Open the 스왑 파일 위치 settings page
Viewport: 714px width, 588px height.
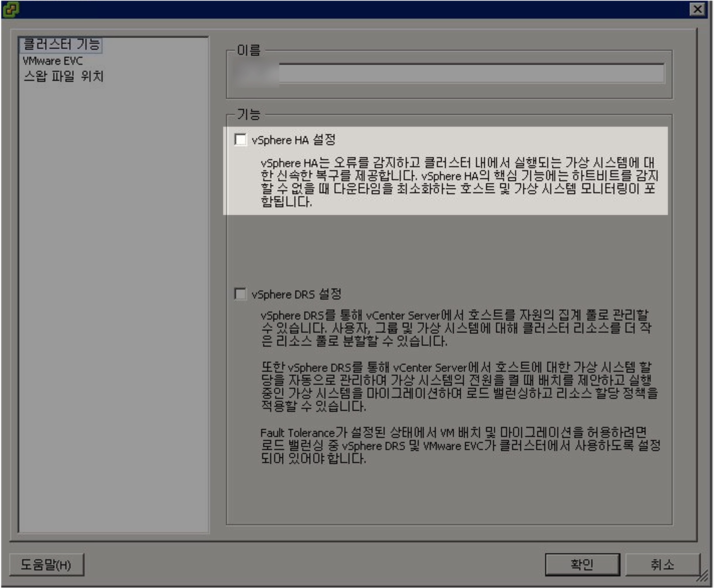(x=63, y=76)
